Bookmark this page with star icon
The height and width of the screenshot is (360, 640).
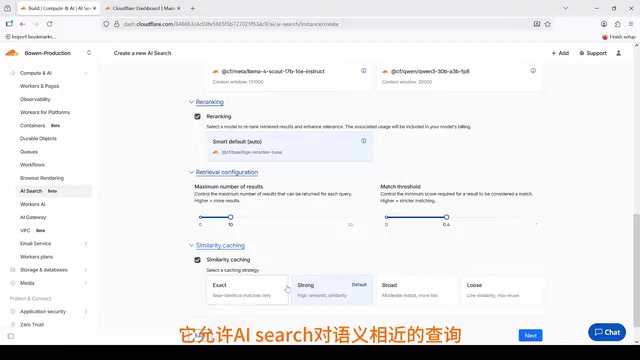click(547, 24)
